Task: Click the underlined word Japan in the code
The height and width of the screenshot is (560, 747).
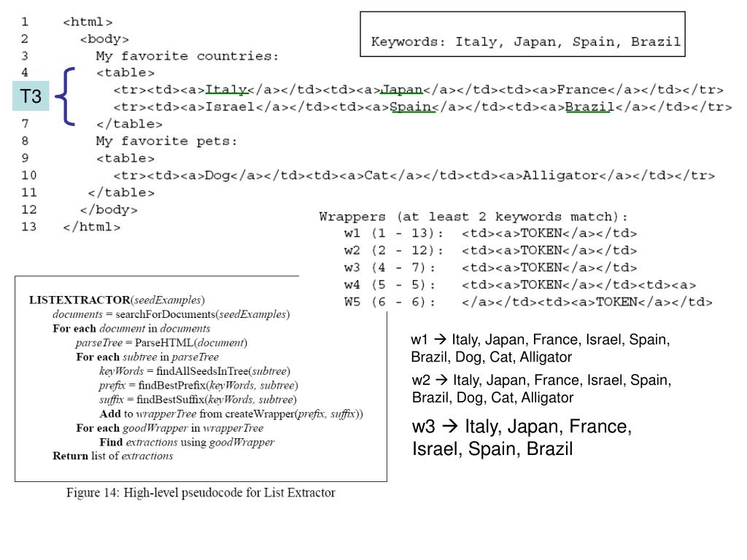Action: tap(402, 90)
